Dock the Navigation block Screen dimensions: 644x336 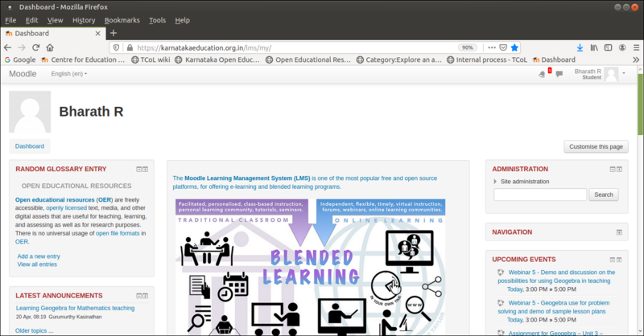(619, 232)
